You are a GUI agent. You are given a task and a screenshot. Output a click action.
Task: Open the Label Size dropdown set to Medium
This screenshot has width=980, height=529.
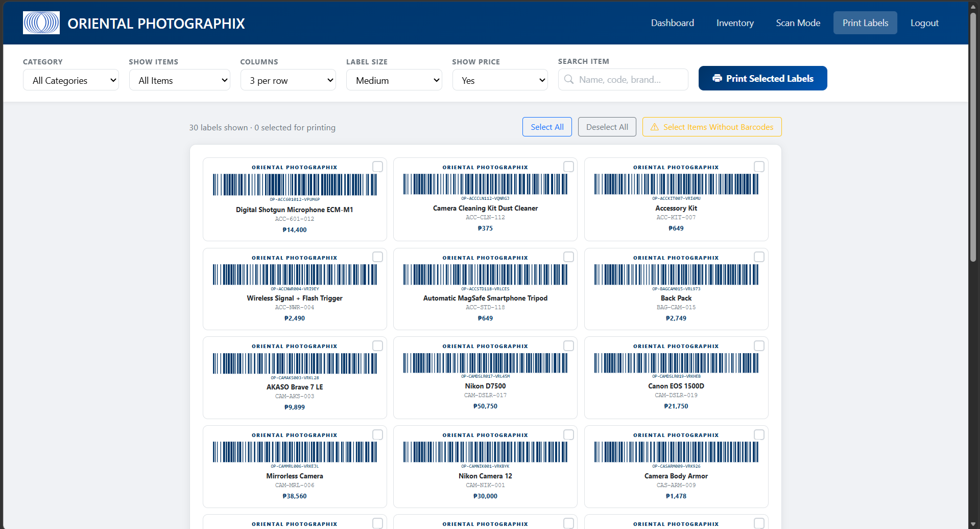(394, 80)
